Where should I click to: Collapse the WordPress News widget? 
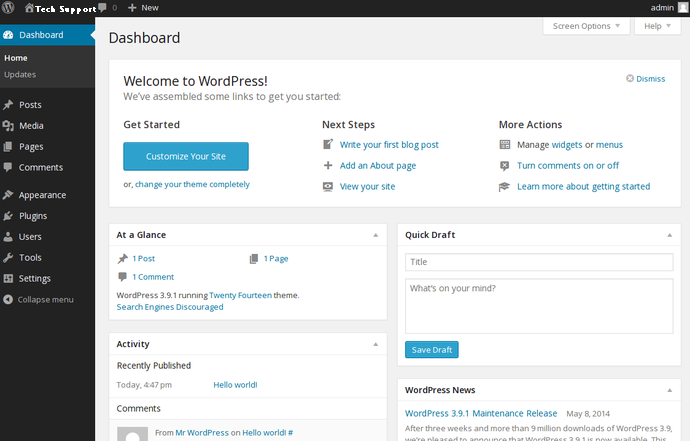(669, 390)
